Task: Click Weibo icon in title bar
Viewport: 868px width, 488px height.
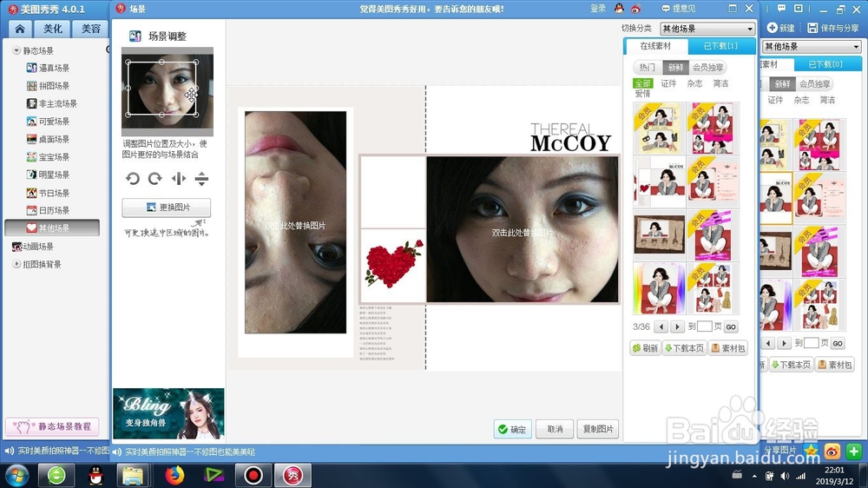Action: 635,9
